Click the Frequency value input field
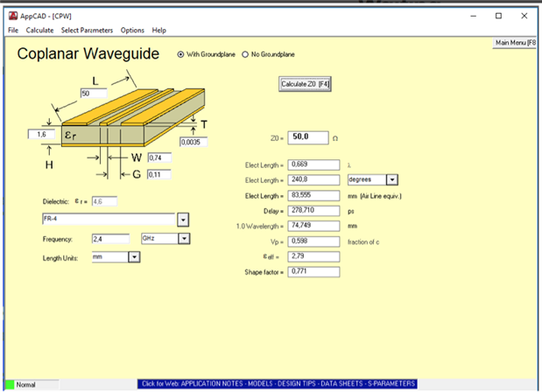 coord(110,239)
